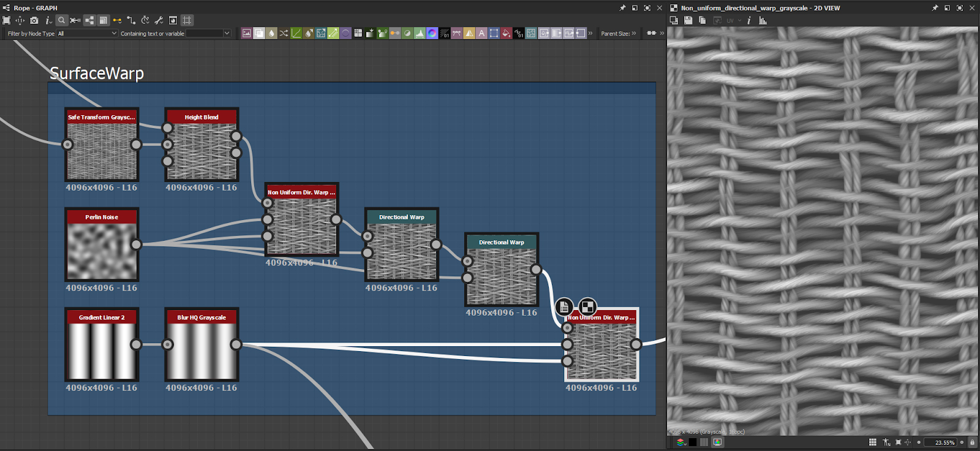This screenshot has width=980, height=451.
Task: Click the checker 2D view icon above the selected node
Action: [x=587, y=306]
